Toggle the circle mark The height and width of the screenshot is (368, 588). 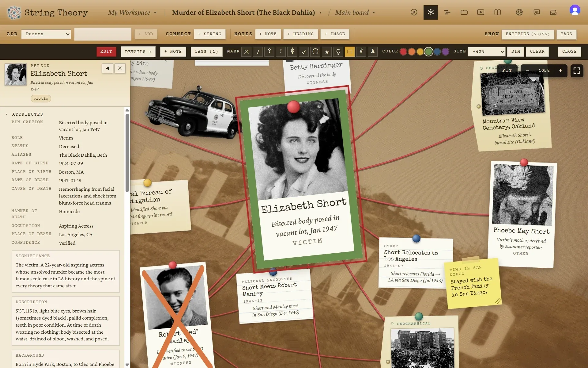(315, 52)
